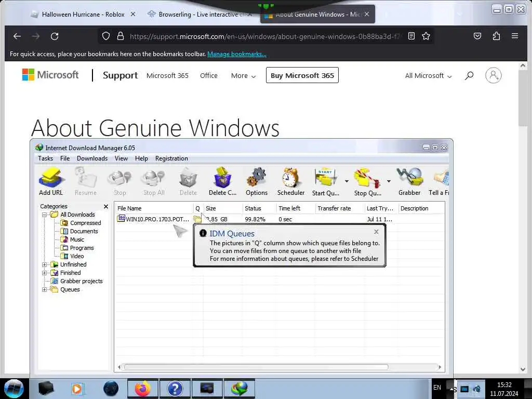The height and width of the screenshot is (399, 532).
Task: Click the IDM horizontal scrollbar
Action: tap(256, 367)
